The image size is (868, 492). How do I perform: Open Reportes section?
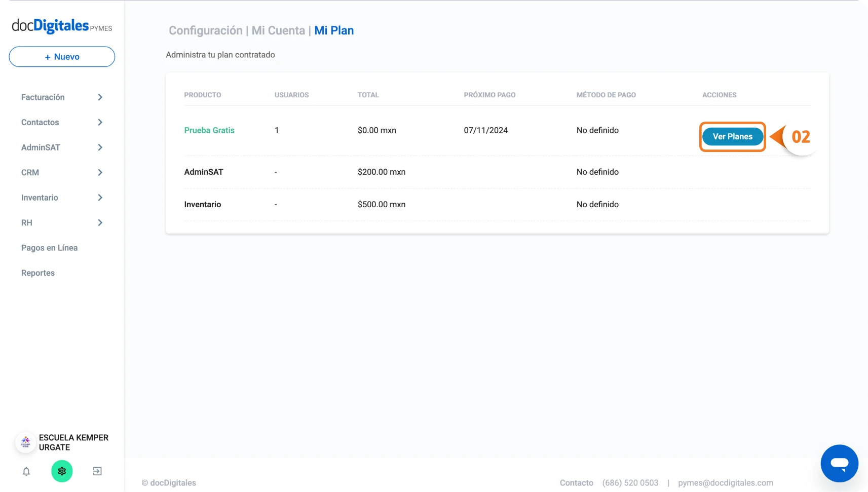[38, 273]
